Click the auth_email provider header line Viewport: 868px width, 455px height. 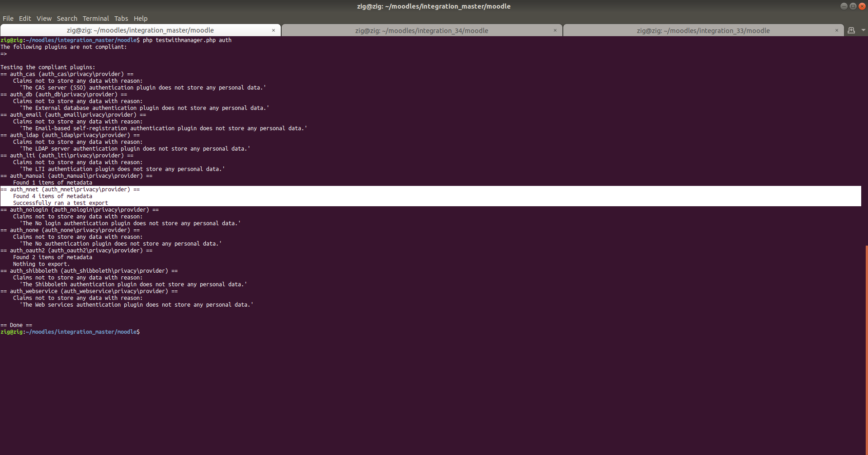(x=73, y=115)
